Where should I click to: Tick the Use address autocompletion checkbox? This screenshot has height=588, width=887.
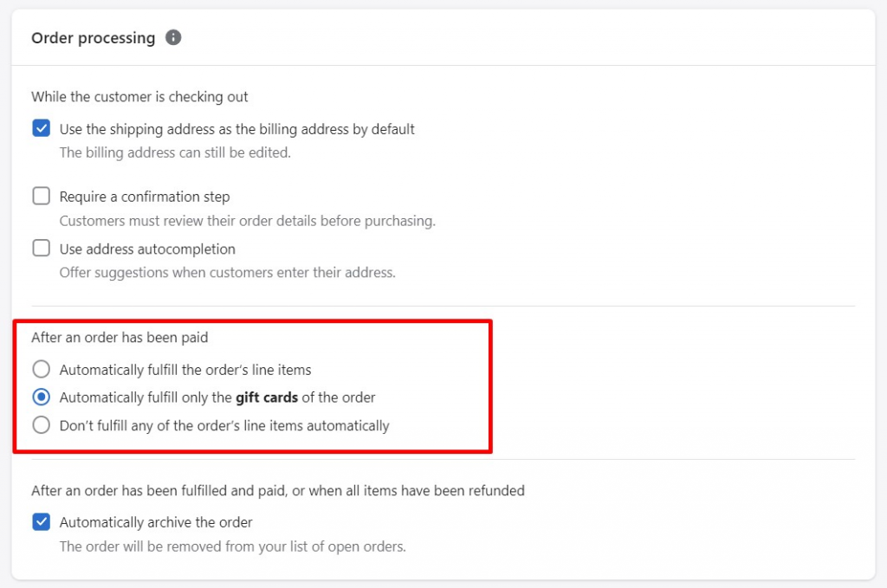point(41,249)
